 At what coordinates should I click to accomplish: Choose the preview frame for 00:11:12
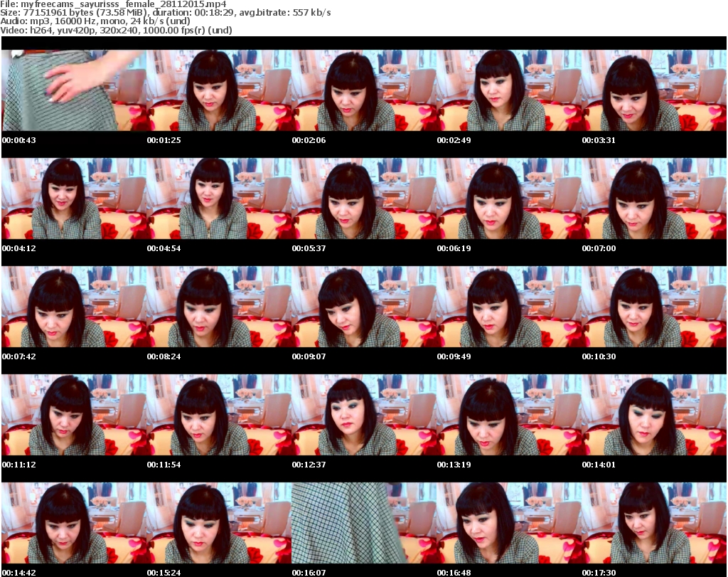74,415
